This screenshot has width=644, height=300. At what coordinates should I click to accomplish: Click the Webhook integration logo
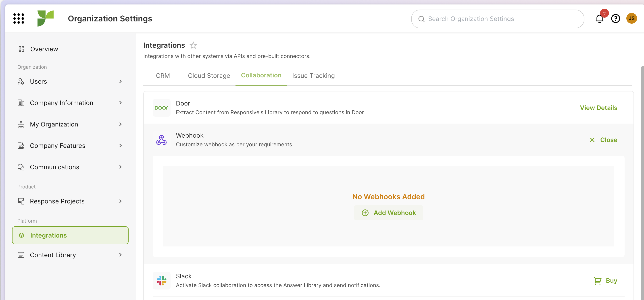tap(161, 140)
